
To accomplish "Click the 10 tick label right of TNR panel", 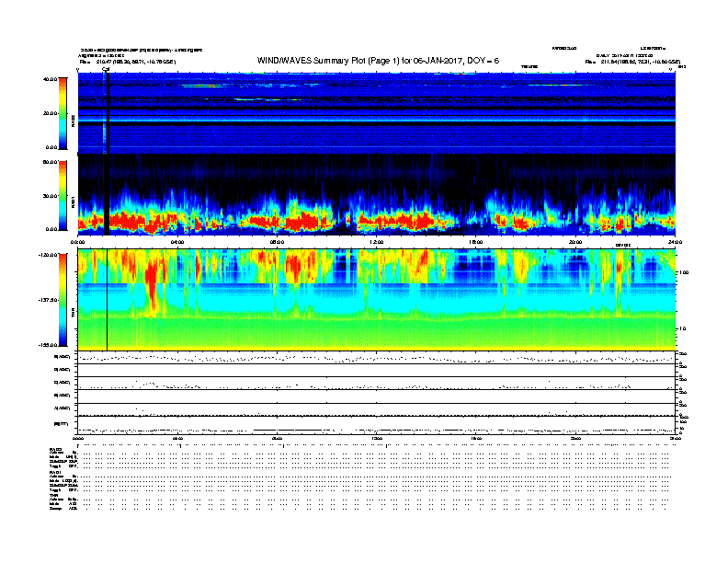I will (683, 328).
